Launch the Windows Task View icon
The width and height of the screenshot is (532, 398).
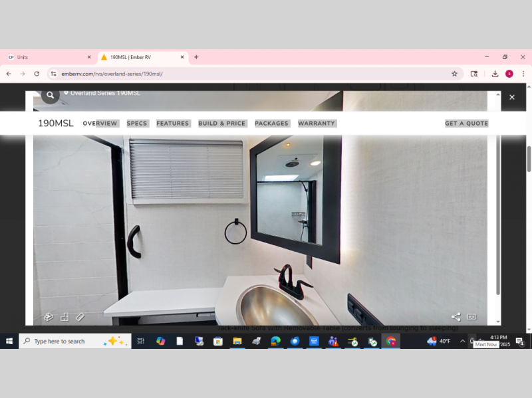point(140,341)
